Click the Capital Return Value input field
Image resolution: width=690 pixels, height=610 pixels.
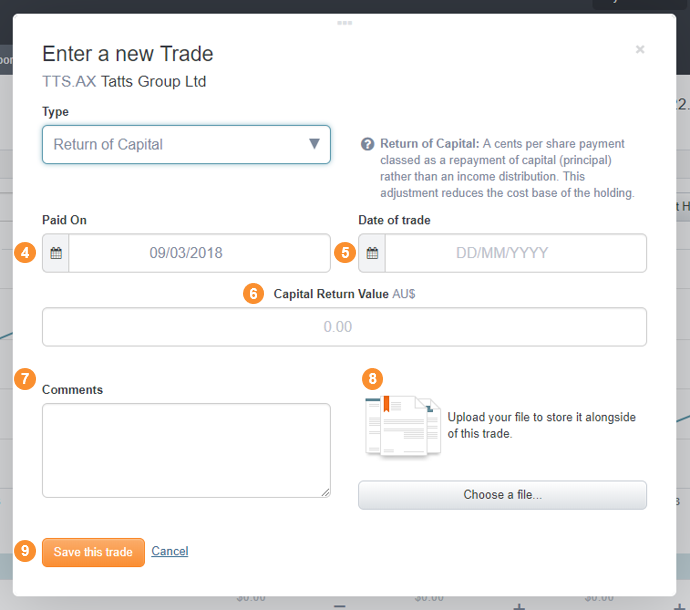tap(344, 327)
